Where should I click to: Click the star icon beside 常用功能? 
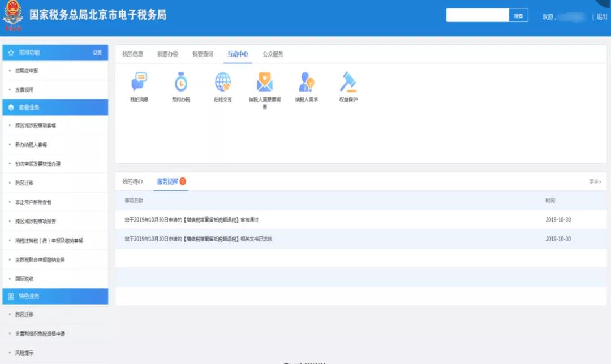click(10, 52)
